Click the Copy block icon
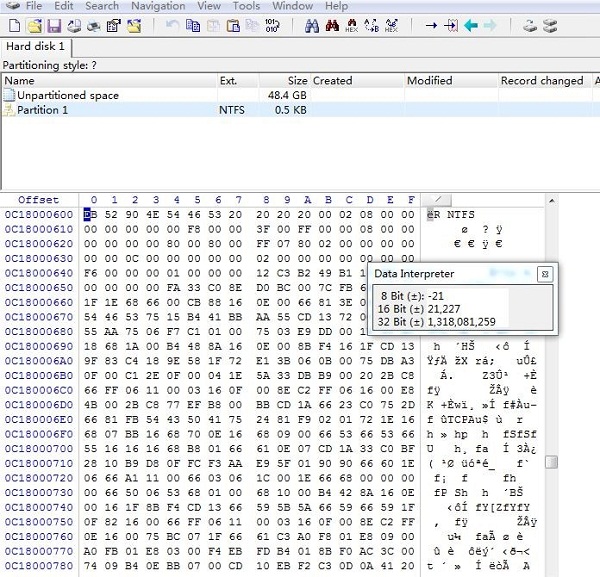The width and height of the screenshot is (600, 577). [x=193, y=26]
